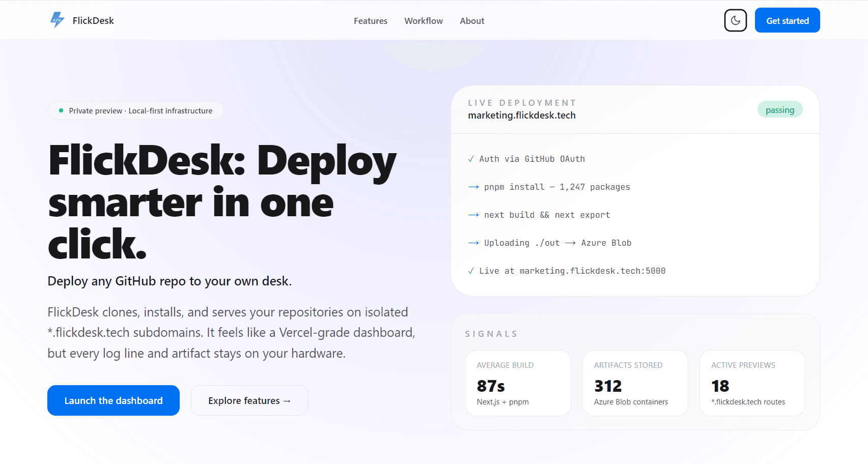Select the Artifacts Stored 312 card
Screen dimensions: 868x464
(x=635, y=383)
